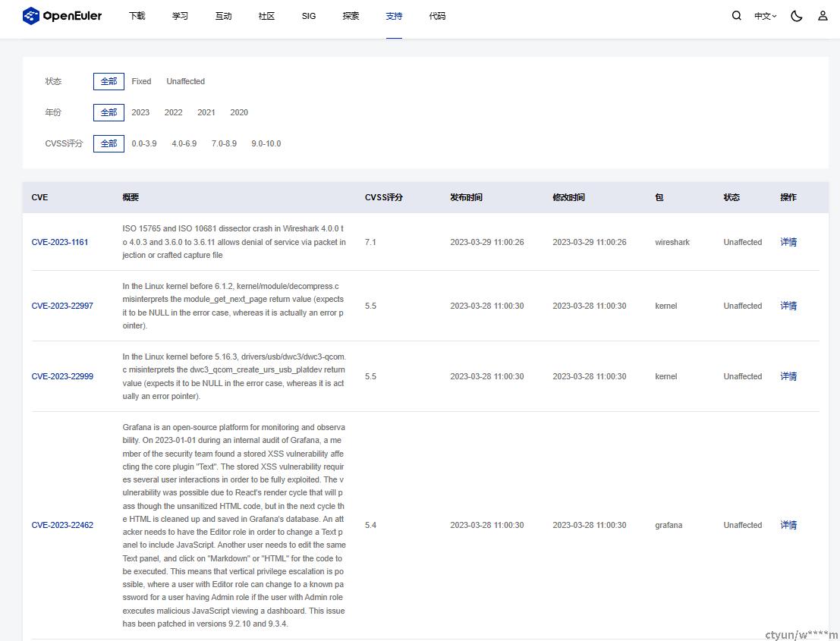840x641 pixels.
Task: Open the CVE-2023-1161 link
Action: tap(60, 242)
